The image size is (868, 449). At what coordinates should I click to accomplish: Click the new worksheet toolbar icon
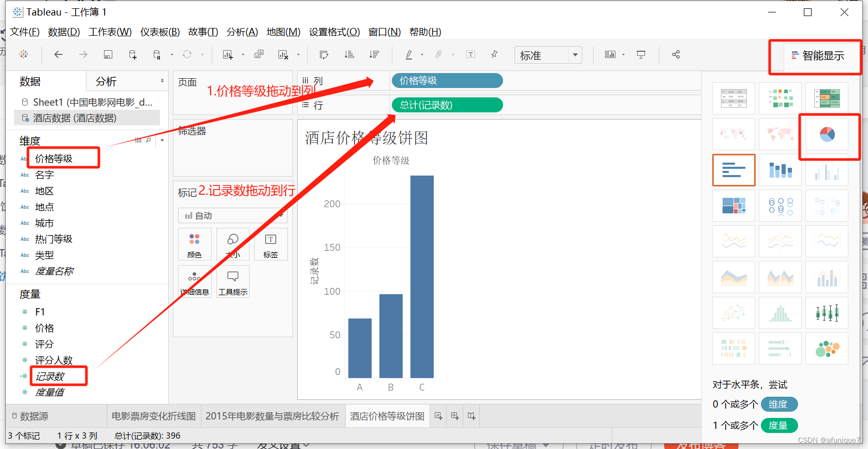228,54
